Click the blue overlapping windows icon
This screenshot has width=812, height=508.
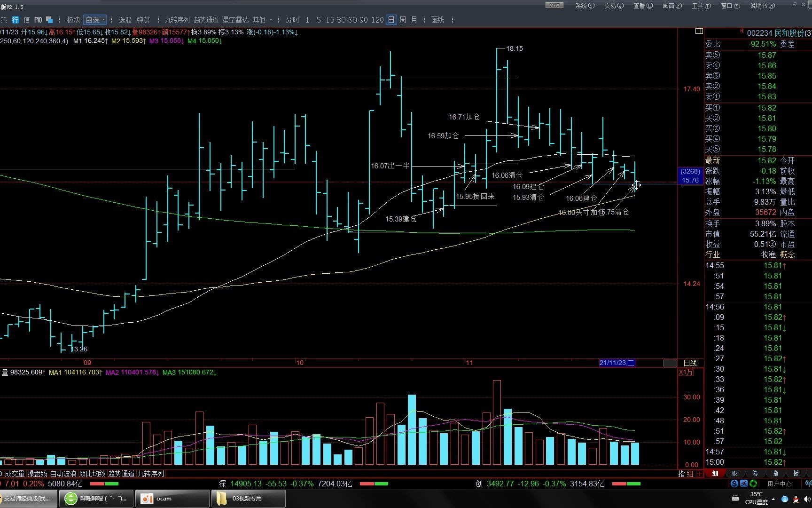pyautogui.click(x=49, y=20)
